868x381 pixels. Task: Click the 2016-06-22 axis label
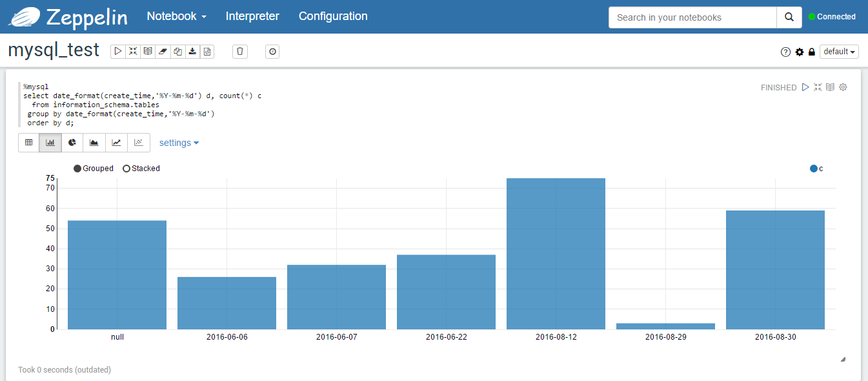tap(446, 337)
